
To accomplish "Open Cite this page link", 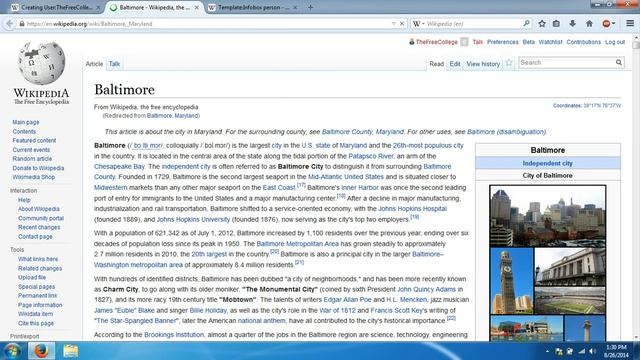I will point(36,323).
